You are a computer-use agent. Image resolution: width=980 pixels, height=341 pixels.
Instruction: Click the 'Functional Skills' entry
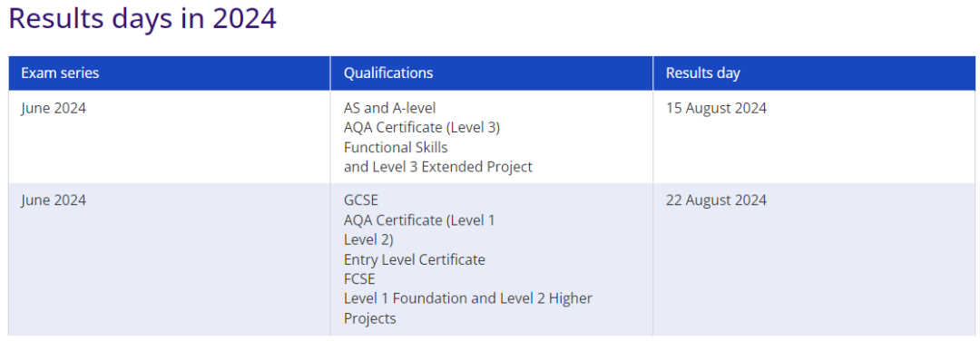point(396,148)
